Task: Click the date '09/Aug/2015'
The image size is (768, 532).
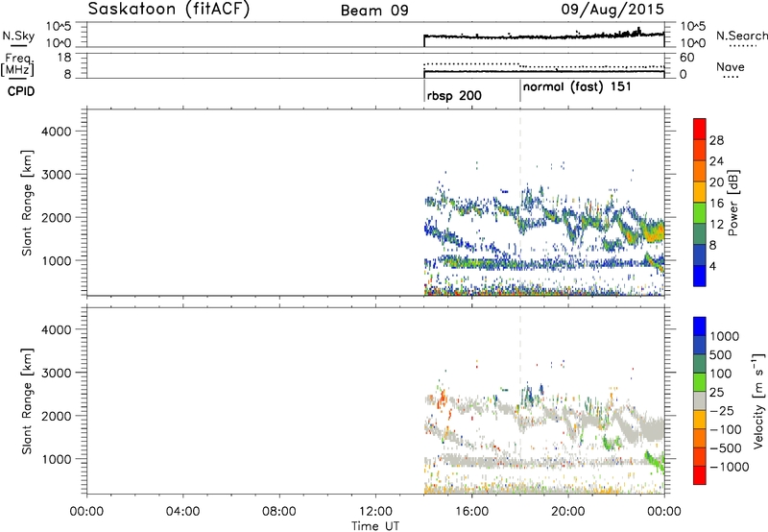Action: pyautogui.click(x=612, y=10)
